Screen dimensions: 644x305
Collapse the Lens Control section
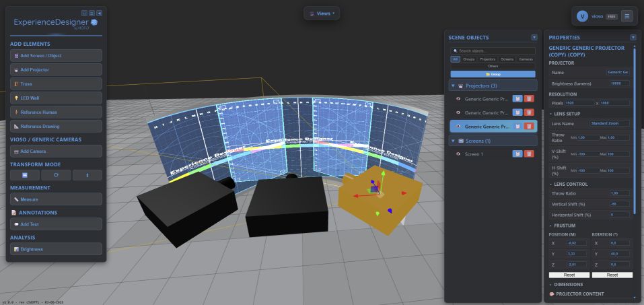click(550, 184)
